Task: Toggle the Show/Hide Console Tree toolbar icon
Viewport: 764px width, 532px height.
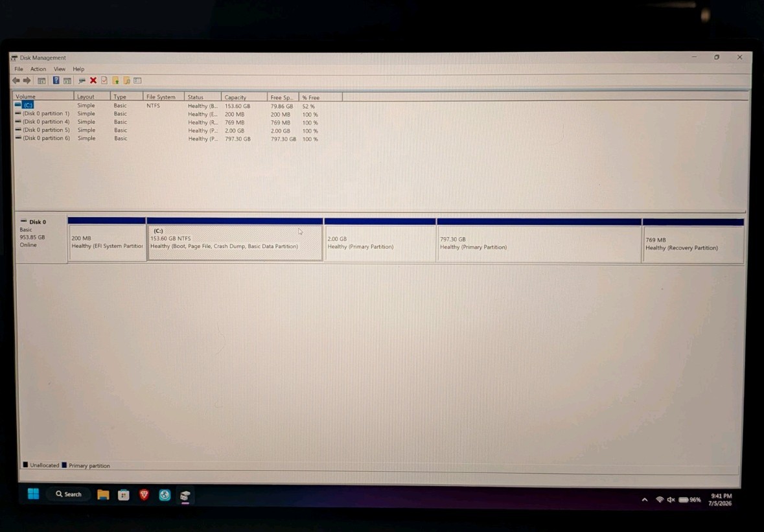Action: click(x=41, y=80)
